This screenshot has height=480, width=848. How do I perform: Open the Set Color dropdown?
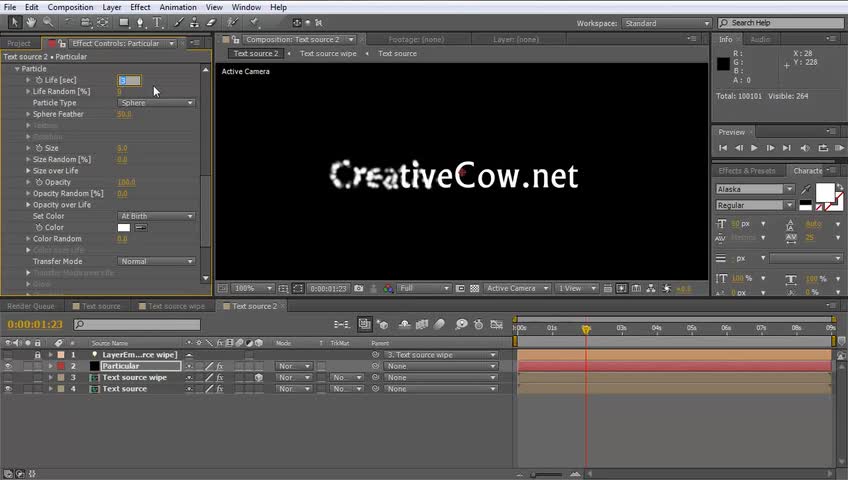[156, 216]
